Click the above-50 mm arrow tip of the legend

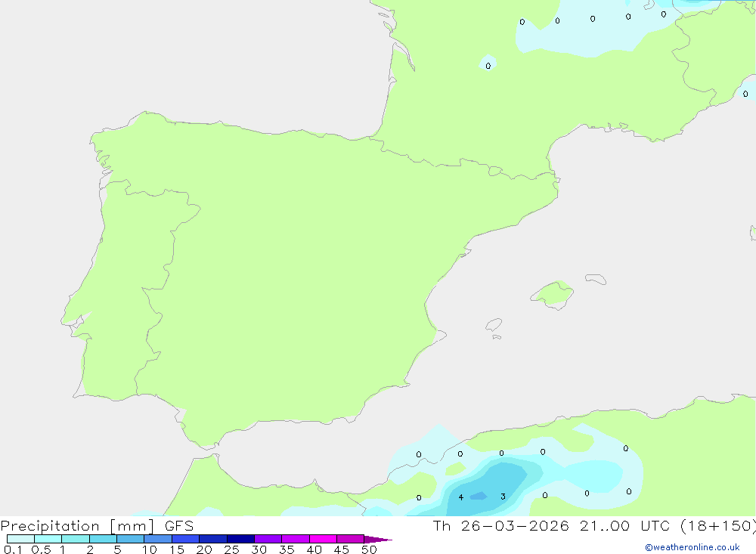(x=377, y=540)
